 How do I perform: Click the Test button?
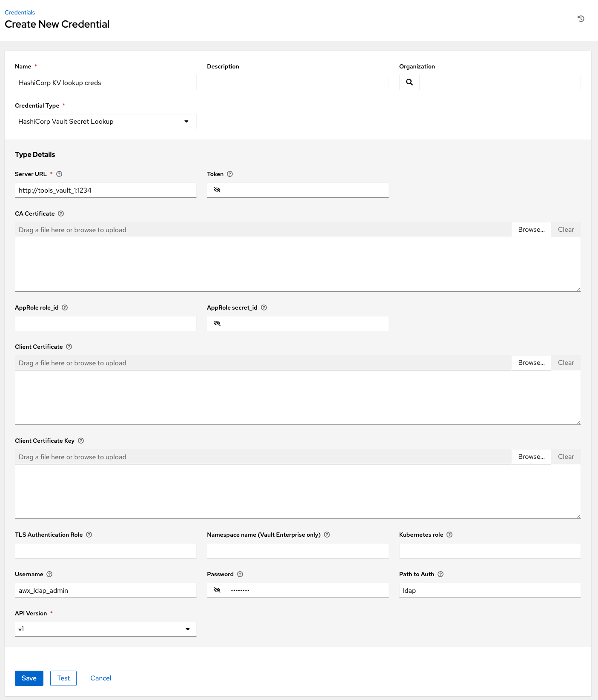tap(63, 678)
